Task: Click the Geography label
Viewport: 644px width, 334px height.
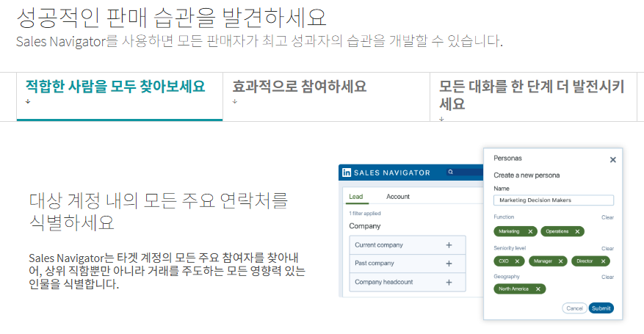Action: (507, 277)
